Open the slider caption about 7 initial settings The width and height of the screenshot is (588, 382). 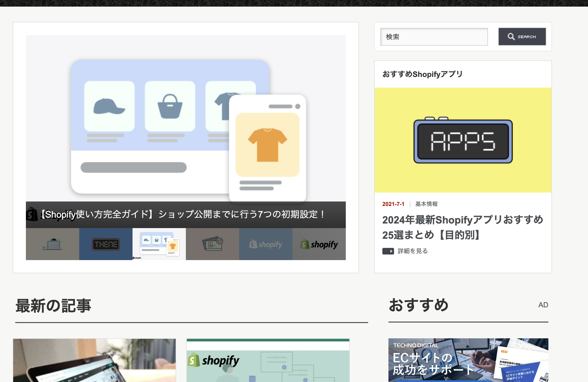(182, 214)
